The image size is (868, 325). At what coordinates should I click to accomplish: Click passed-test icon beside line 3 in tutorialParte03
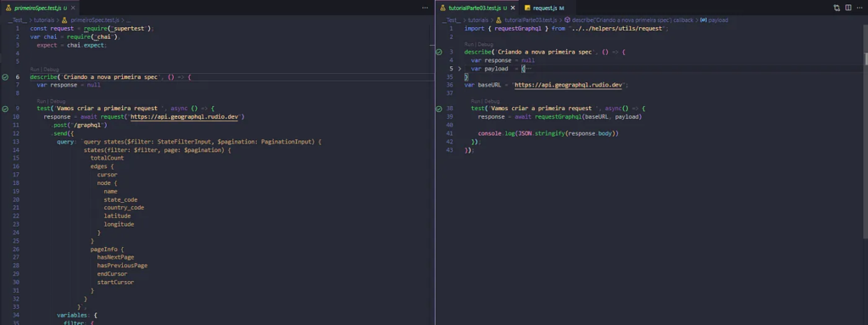[x=439, y=52]
